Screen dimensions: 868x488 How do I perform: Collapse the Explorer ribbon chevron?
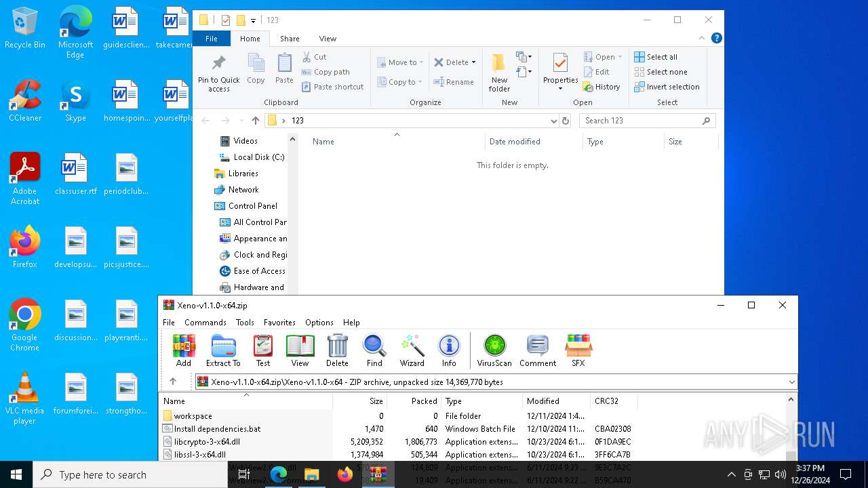[x=702, y=39]
